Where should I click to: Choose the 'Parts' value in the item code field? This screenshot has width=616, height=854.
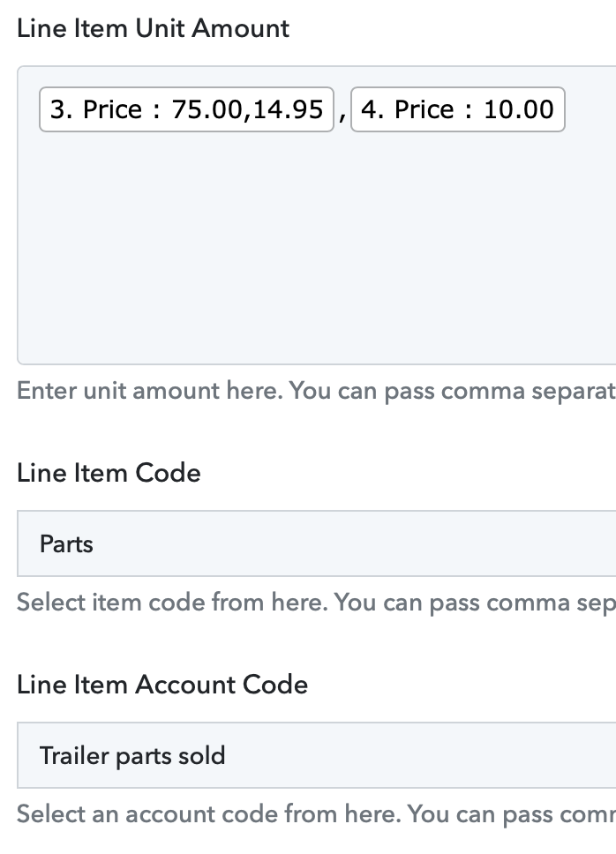(66, 544)
